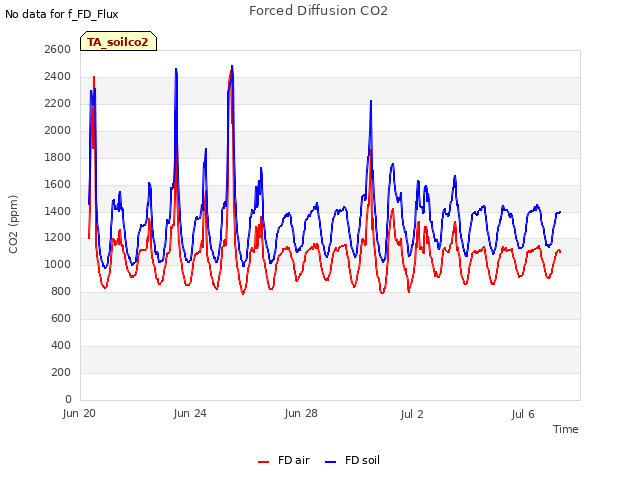Click the 2200 y-axis tick label

point(58,103)
